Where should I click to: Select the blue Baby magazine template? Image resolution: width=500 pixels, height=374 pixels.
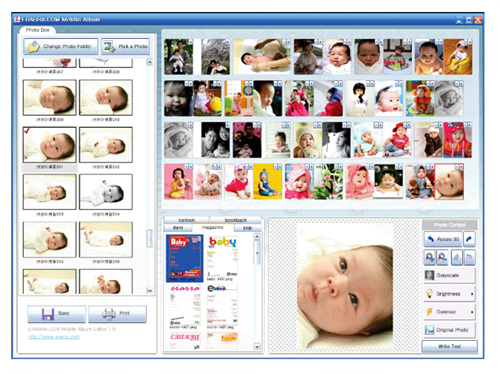click(184, 258)
